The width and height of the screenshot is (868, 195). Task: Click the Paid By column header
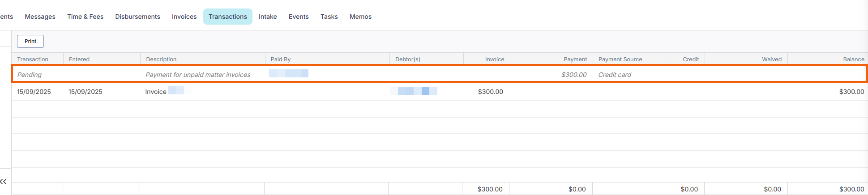point(281,59)
